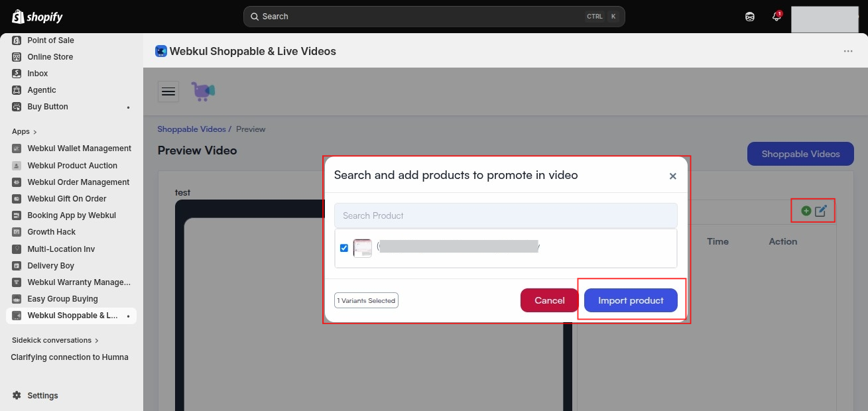Open the hamburger menu in the app

pos(168,91)
